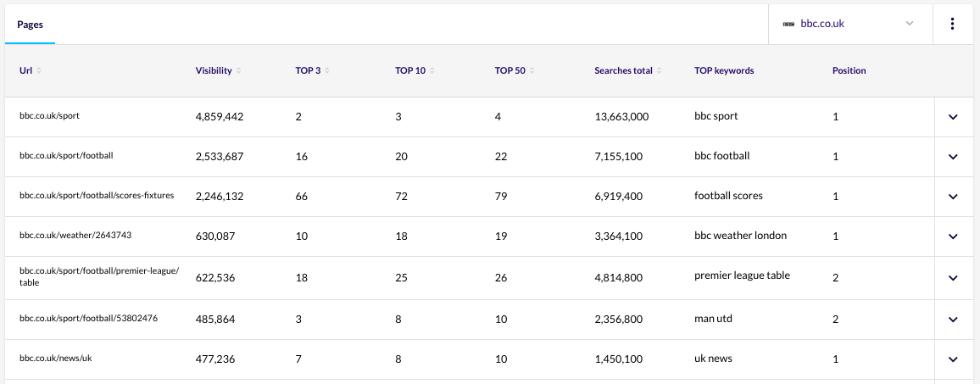
Task: Click the keyword 'uk news'
Action: coord(713,359)
